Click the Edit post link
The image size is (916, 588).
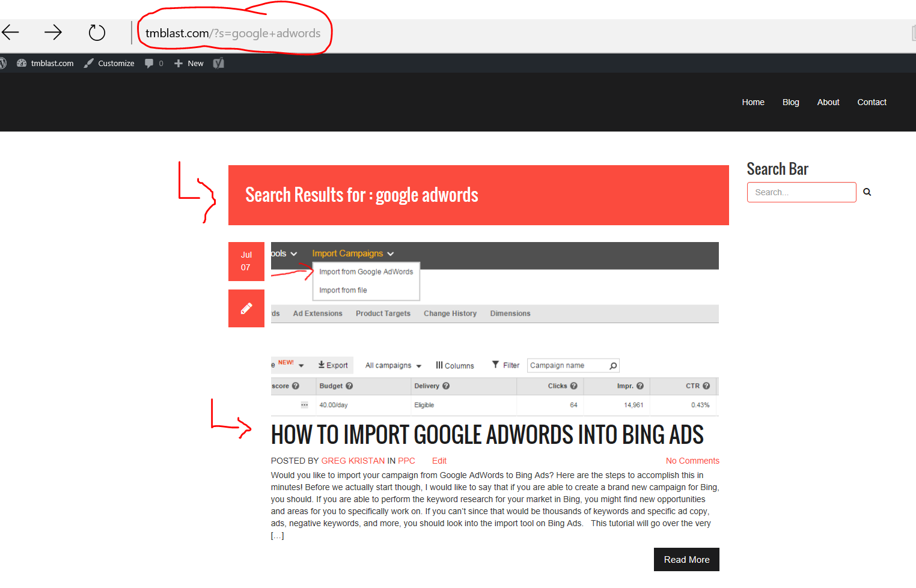[x=439, y=461]
